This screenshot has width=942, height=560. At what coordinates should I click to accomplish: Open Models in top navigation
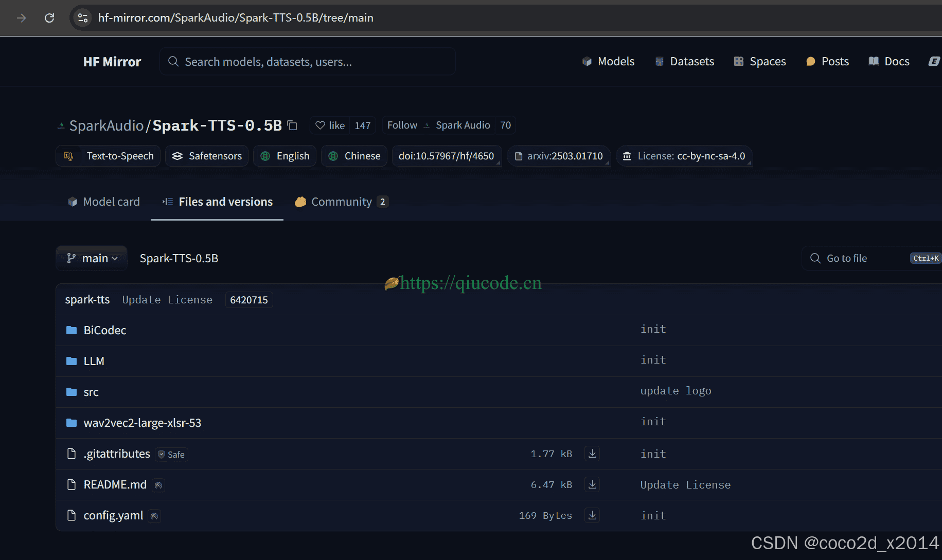tap(609, 62)
